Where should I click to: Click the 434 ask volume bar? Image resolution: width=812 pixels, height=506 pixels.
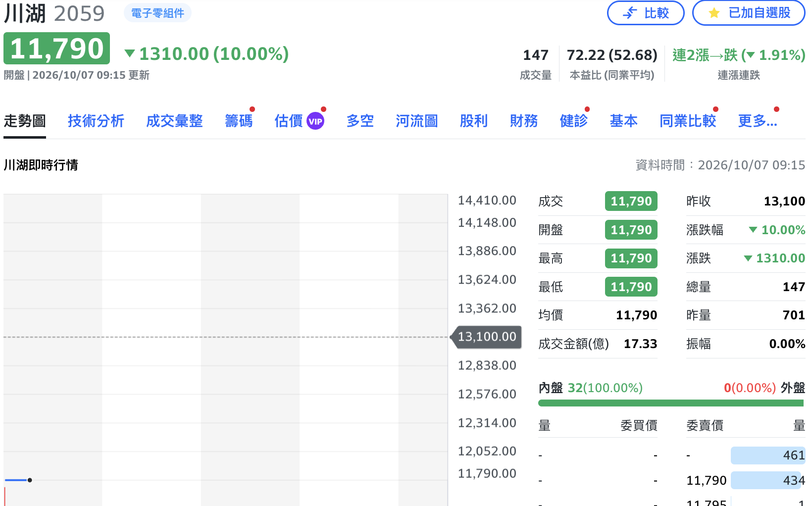tap(767, 480)
